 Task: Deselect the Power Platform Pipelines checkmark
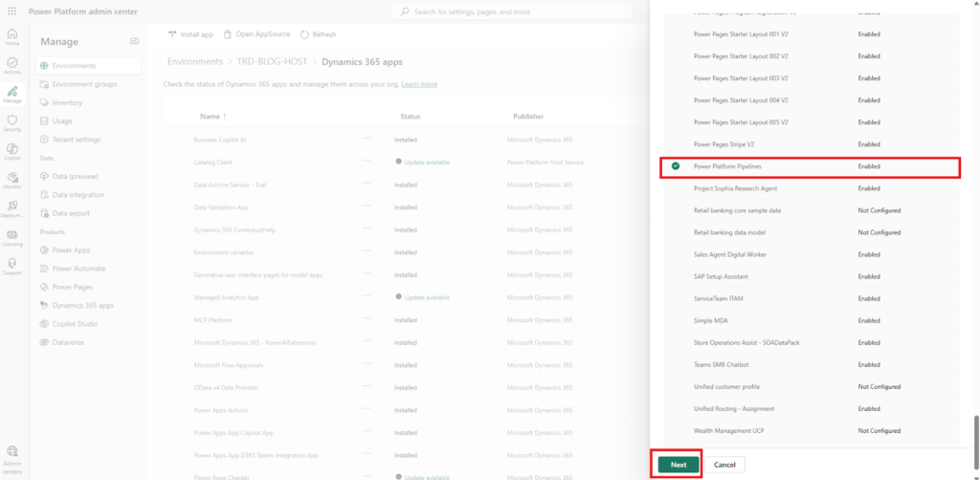(x=676, y=166)
